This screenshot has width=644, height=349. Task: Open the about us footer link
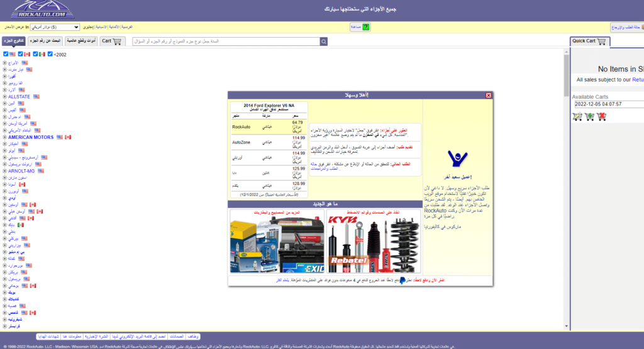tap(72, 336)
